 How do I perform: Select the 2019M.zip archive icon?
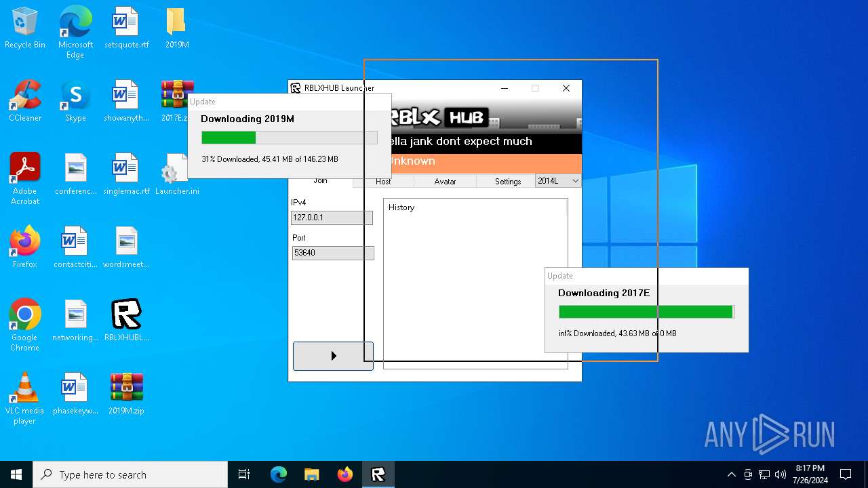coord(126,394)
